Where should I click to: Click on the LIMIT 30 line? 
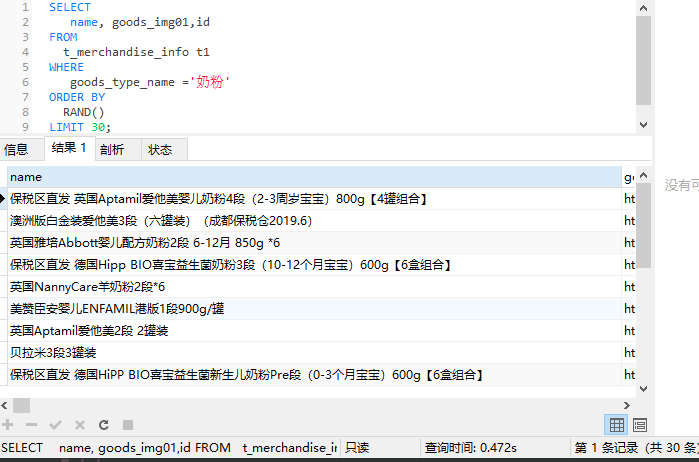(x=80, y=127)
